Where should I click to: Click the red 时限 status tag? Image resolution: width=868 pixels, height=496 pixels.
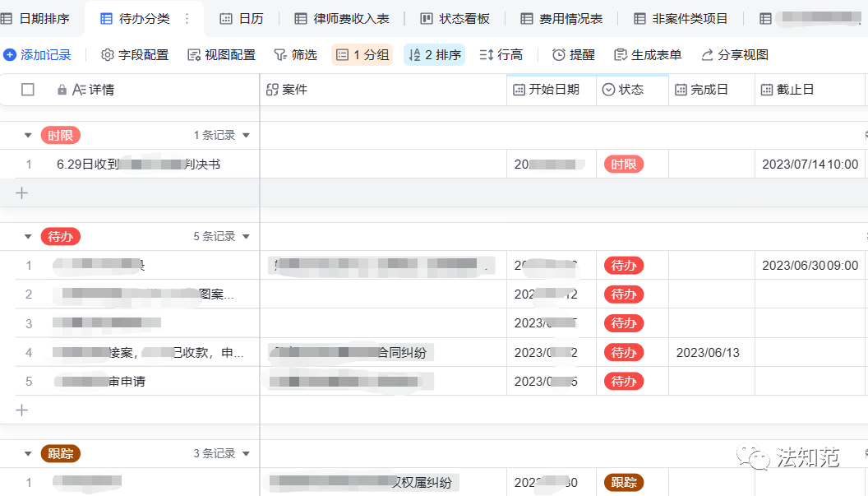(623, 164)
